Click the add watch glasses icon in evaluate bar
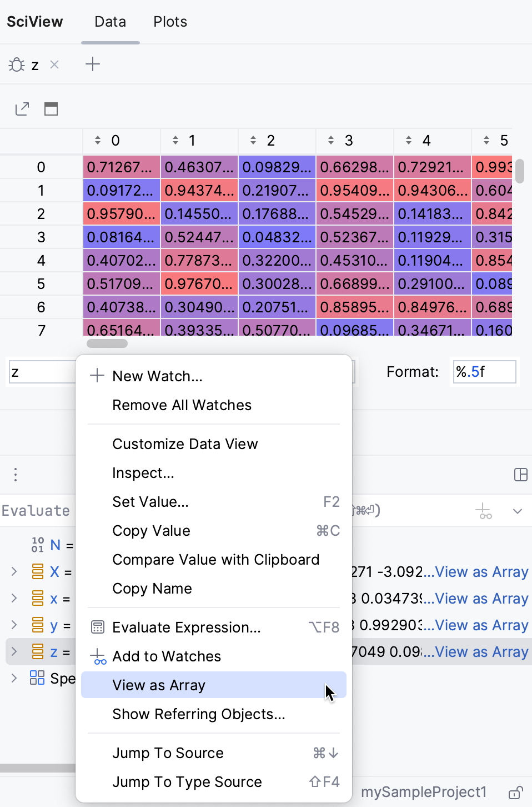This screenshot has height=807, width=532. tap(484, 511)
